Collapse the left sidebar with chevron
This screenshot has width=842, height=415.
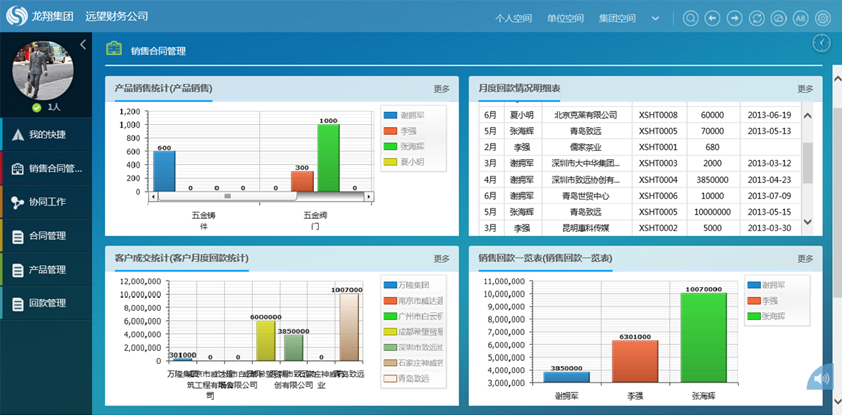83,45
